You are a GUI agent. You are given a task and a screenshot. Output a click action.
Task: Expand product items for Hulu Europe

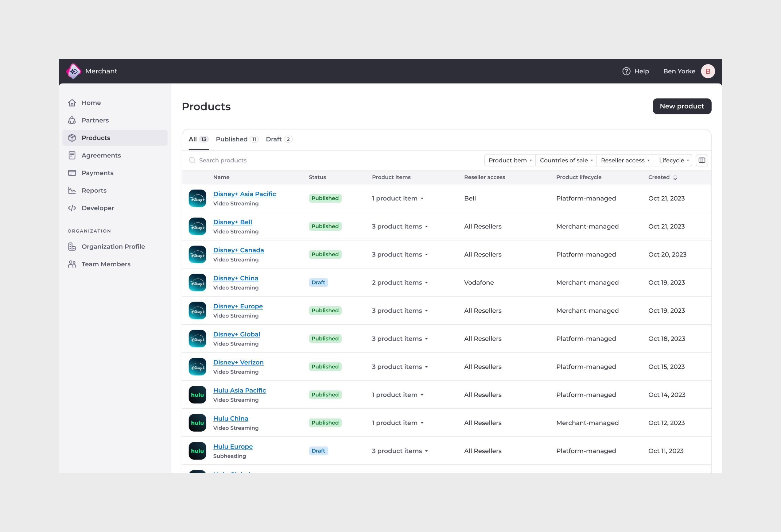point(400,451)
